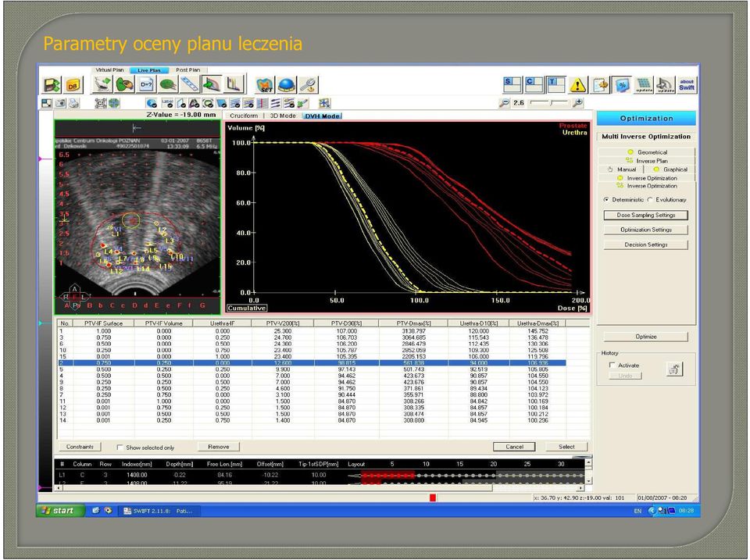Click the orange DB database icon
Viewport: 750px width, 560px height.
click(x=73, y=85)
